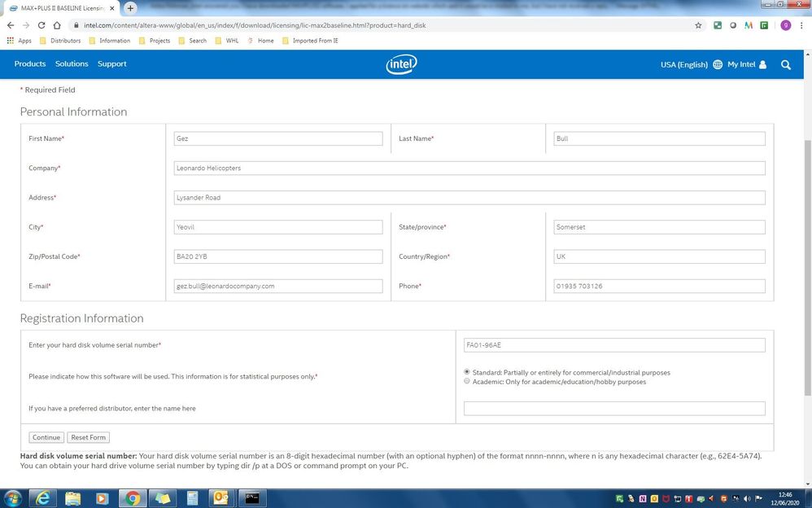Viewport: 812px width, 508px height.
Task: Click the Country/Region field
Action: 659,256
